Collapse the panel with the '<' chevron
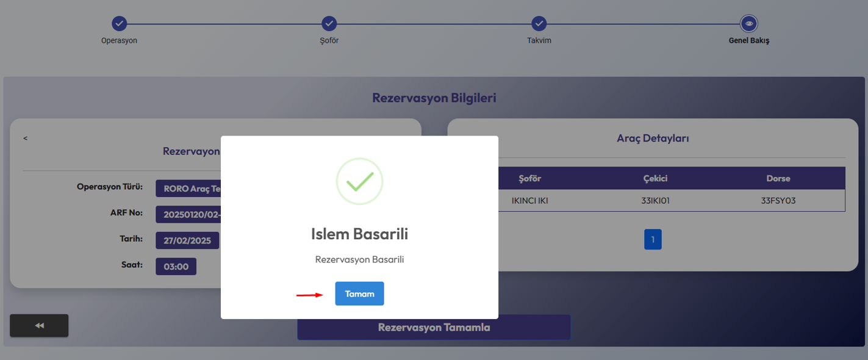 pyautogui.click(x=26, y=139)
